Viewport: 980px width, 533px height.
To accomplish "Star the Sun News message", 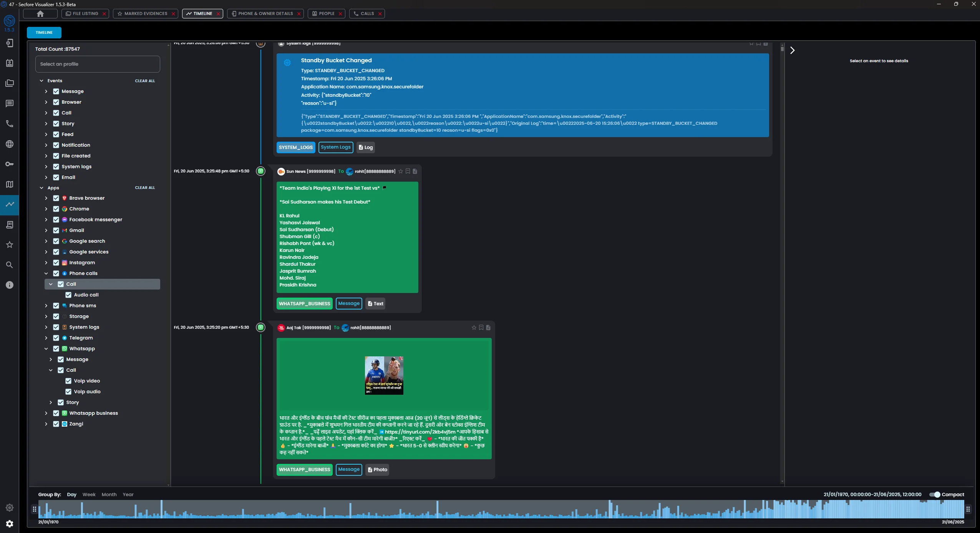I will tap(401, 171).
